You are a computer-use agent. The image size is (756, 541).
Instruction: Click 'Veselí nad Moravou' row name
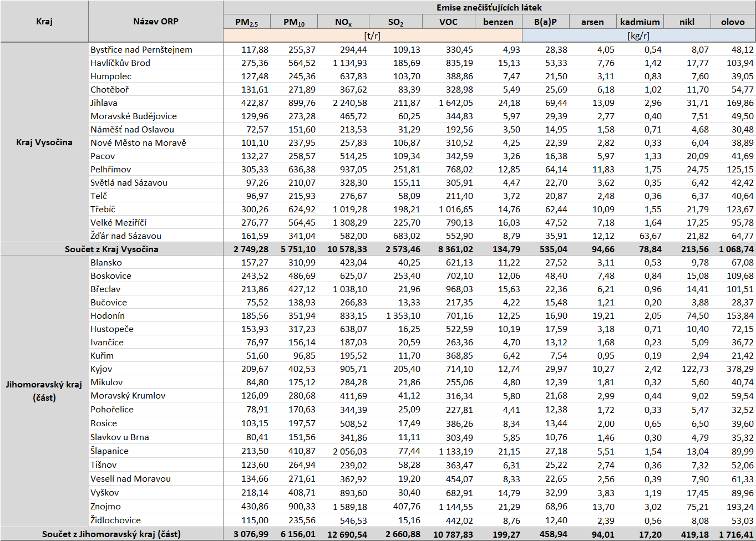tap(131, 478)
